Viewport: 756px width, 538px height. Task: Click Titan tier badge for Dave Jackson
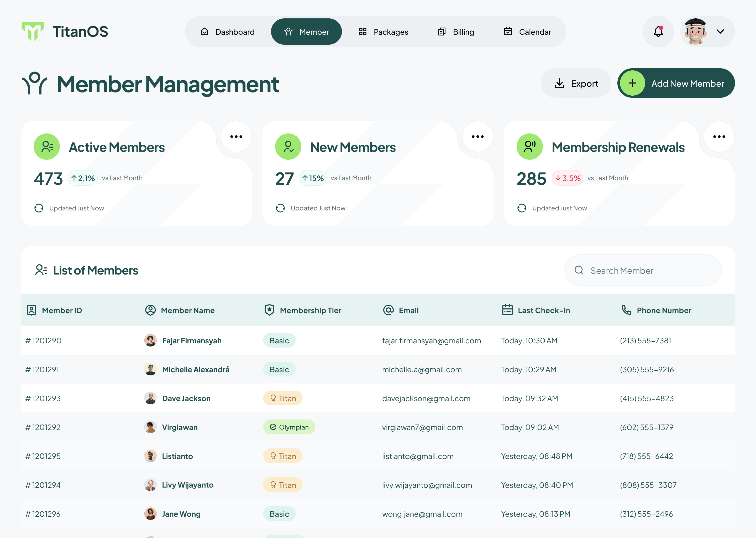tap(283, 398)
